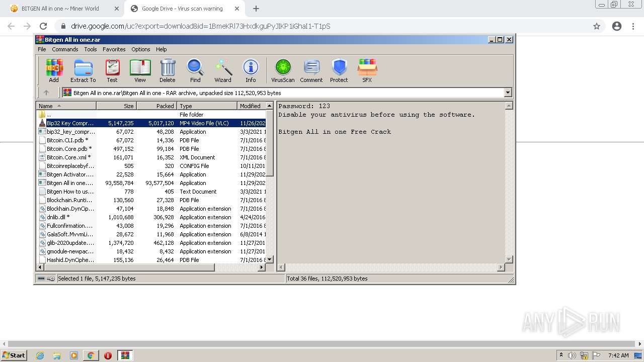644x362 pixels.
Task: Run VirusScan from the toolbar
Action: [283, 70]
